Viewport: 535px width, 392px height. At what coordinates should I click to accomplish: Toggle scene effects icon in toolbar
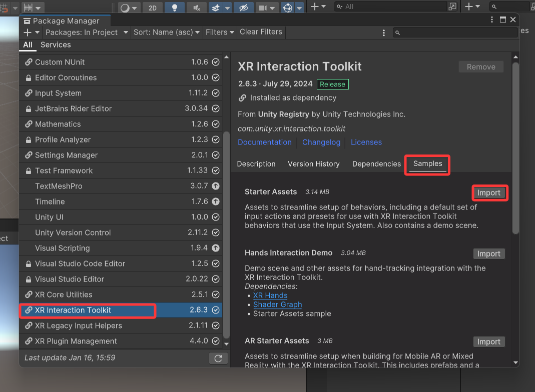216,7
